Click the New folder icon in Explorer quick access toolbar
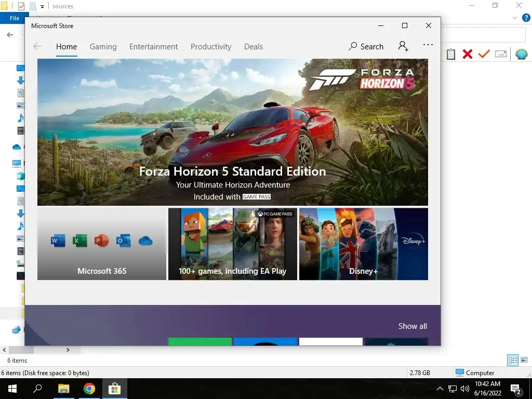The image size is (532, 399). [33, 6]
